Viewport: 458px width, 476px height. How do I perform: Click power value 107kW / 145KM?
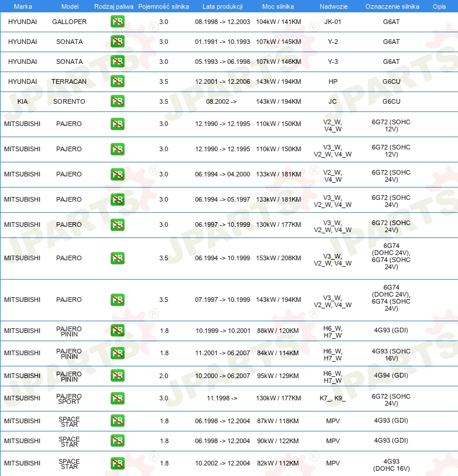pyautogui.click(x=278, y=42)
